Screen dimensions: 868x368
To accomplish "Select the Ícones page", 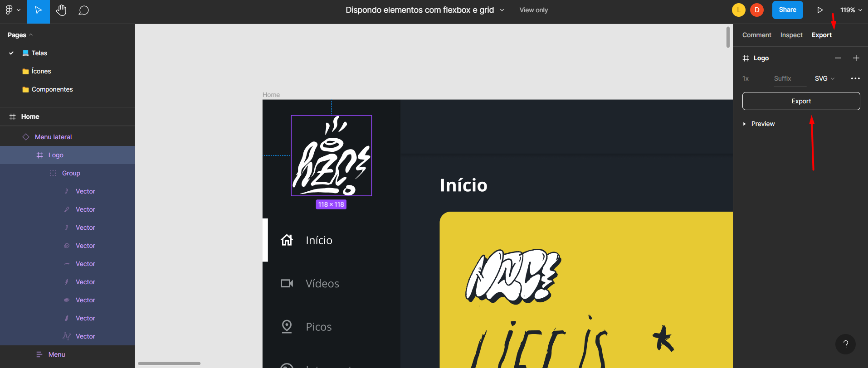I will pos(41,71).
